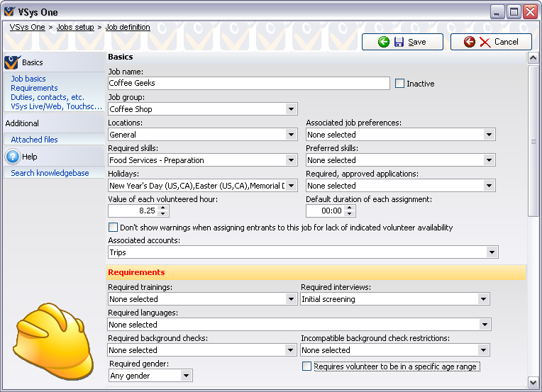542x392 pixels.
Task: Open the Preferred skills dropdown
Action: tap(489, 160)
